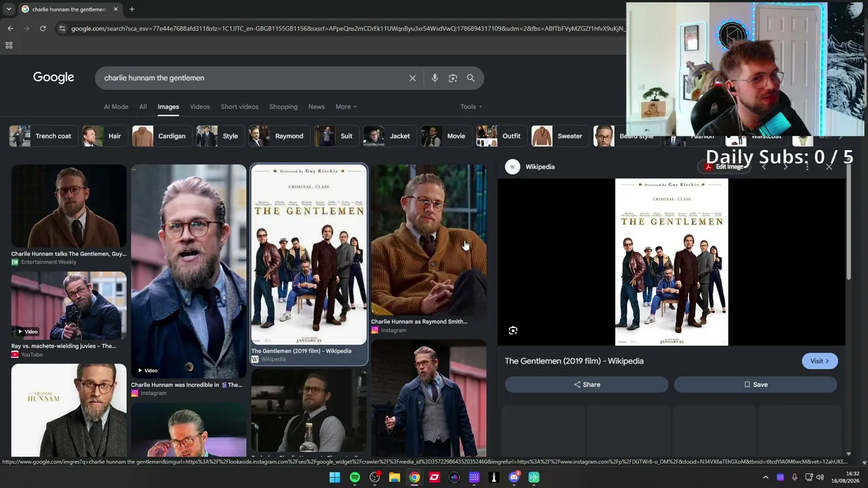Image resolution: width=868 pixels, height=488 pixels.
Task: View site information in address bar
Action: (x=62, y=28)
